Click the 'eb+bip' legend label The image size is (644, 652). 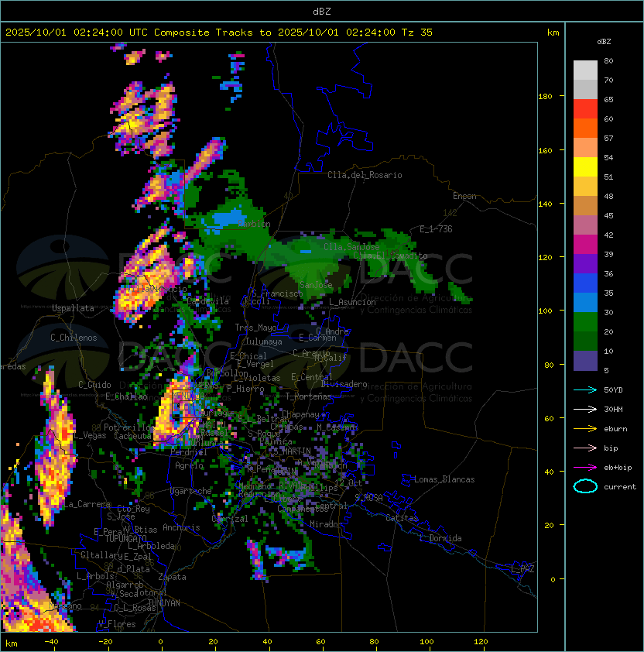coord(618,468)
